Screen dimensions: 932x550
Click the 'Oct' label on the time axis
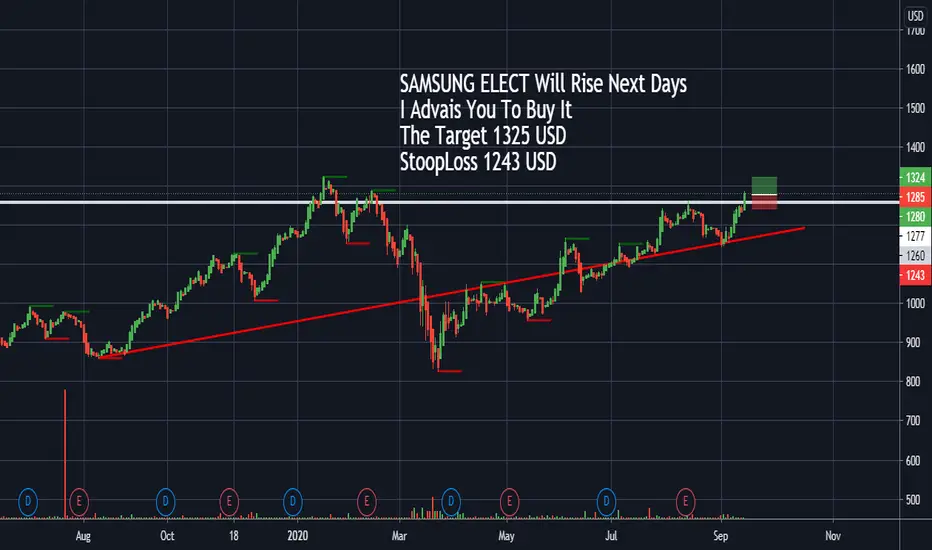coord(167,536)
